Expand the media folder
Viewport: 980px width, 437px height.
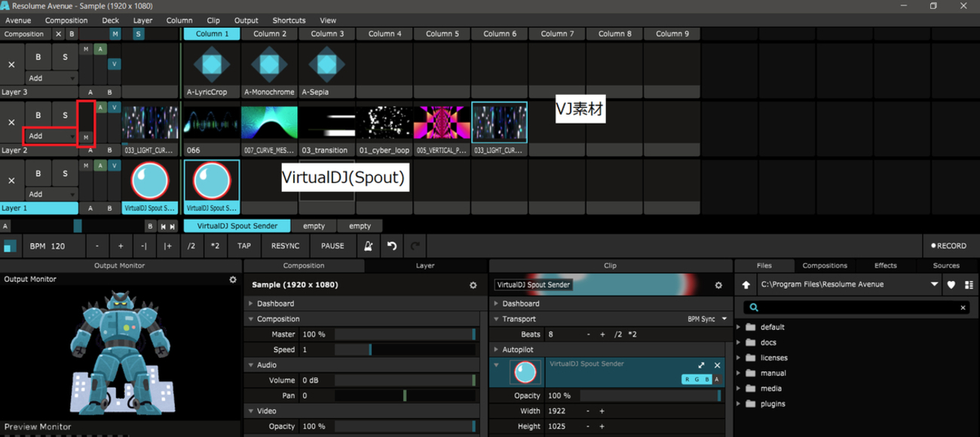tap(739, 389)
